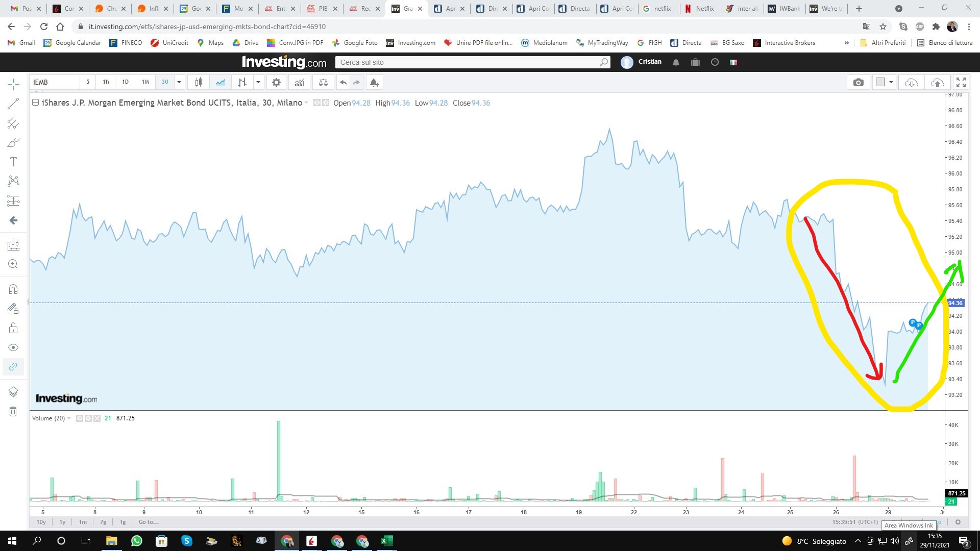Viewport: 980px width, 551px height.
Task: Open the Investing.com bookmark
Action: (411, 43)
